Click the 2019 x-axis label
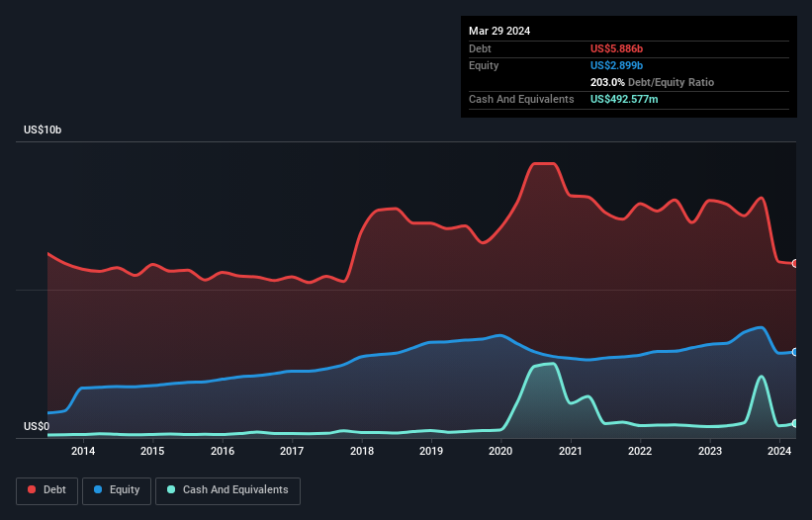The width and height of the screenshot is (812, 520). pos(431,451)
